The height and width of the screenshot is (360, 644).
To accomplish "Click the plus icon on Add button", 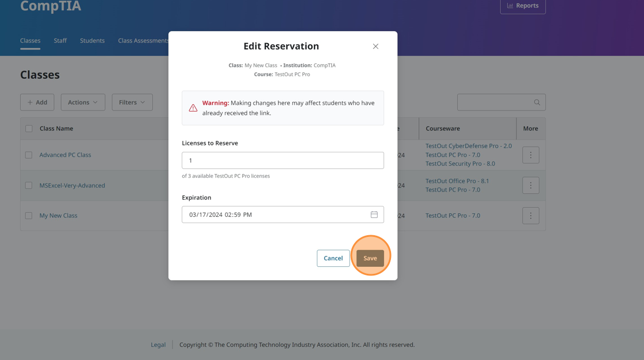I will [x=30, y=102].
